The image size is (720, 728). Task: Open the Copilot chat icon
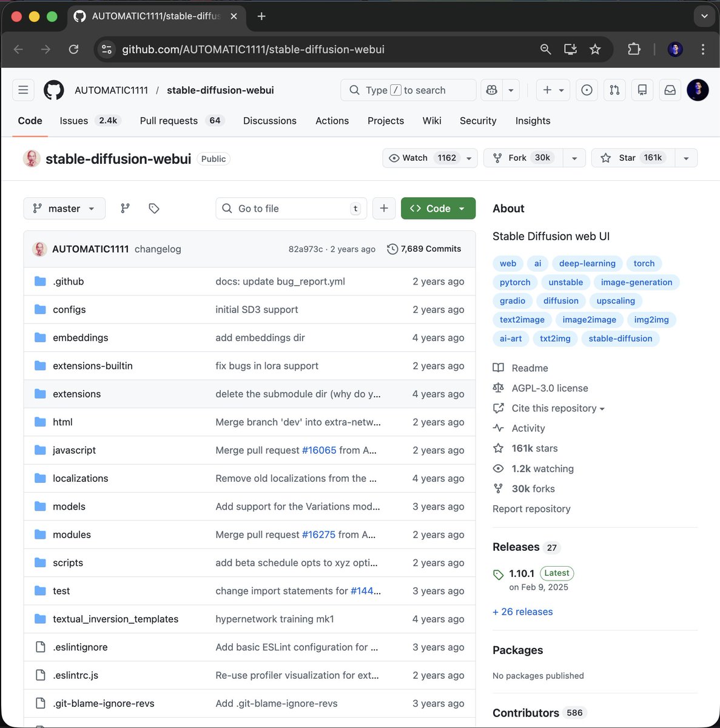coord(492,90)
